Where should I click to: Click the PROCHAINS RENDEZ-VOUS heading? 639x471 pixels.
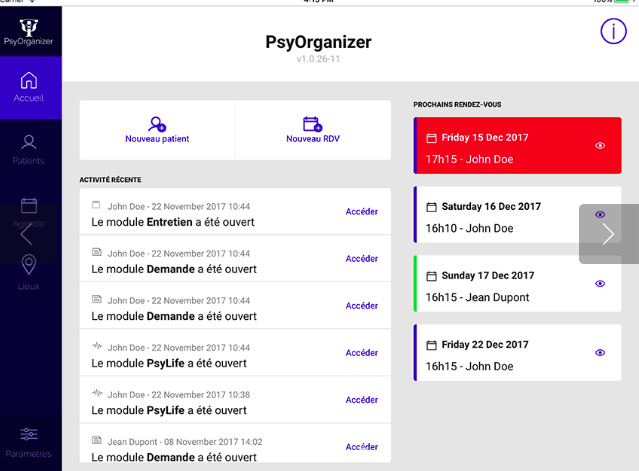coord(457,105)
